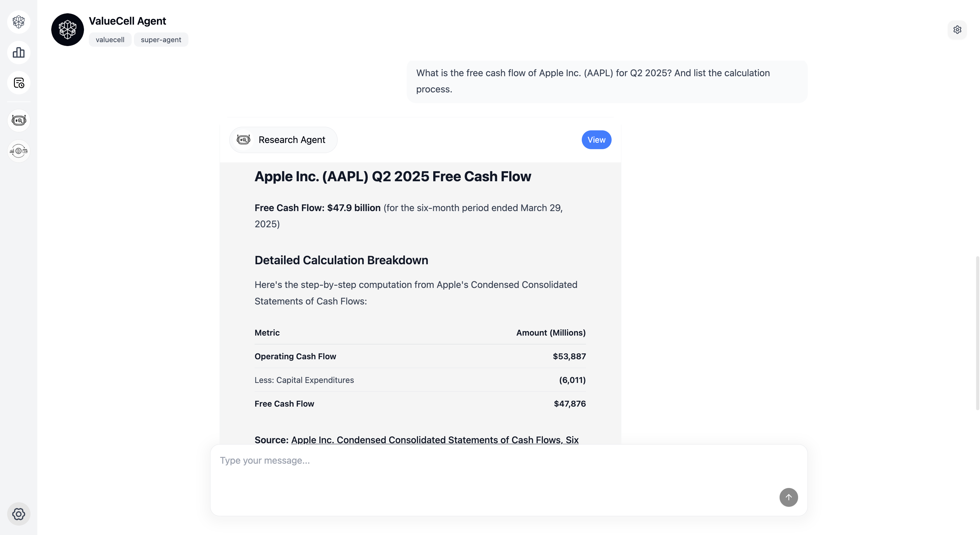Click the View button on the Research Agent card
This screenshot has height=535, width=980.
596,139
